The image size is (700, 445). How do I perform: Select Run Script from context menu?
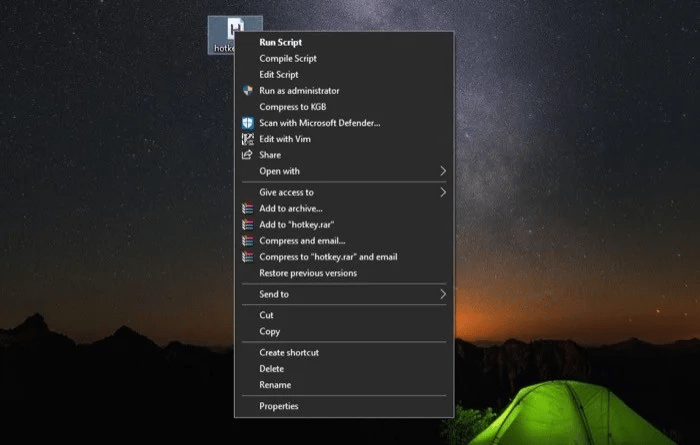280,43
